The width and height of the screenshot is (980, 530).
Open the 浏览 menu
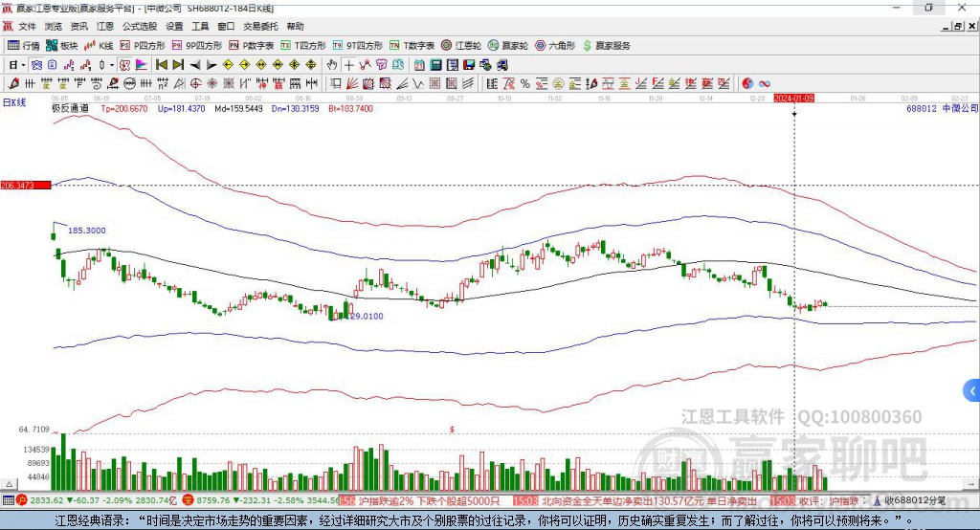[54, 26]
